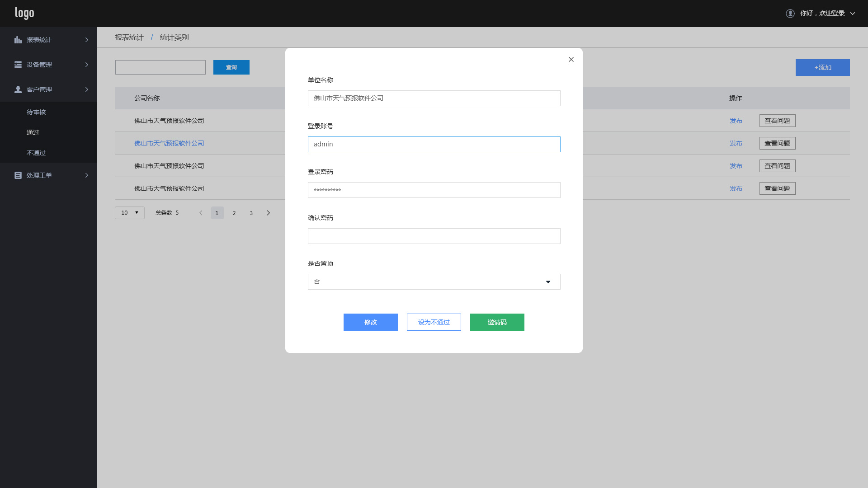Select 不通过 in the sidebar submenu
868x488 pixels.
[36, 153]
